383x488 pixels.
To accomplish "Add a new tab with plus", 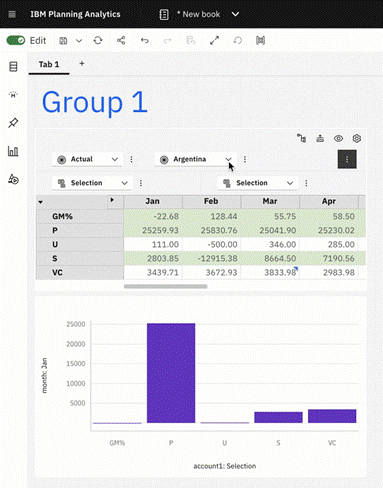I will click(x=82, y=63).
